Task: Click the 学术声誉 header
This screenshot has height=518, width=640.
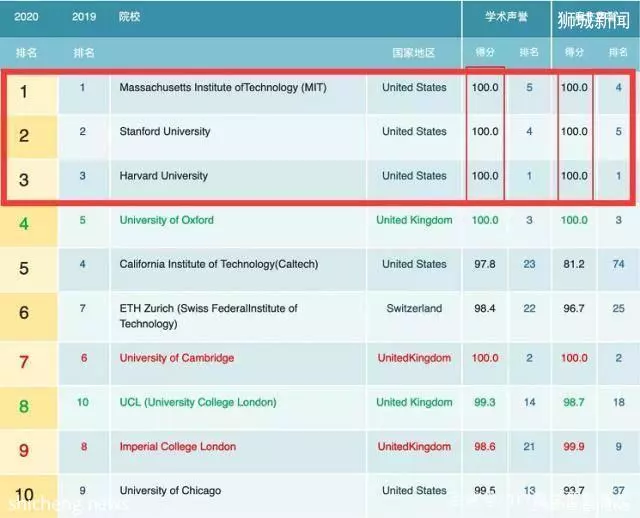Action: coord(506,17)
